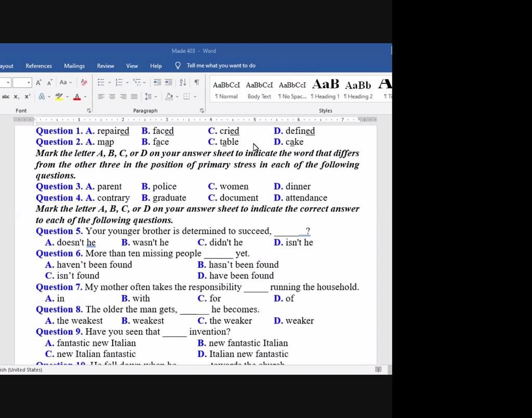Open Shading color dropdown arrow

point(177,97)
